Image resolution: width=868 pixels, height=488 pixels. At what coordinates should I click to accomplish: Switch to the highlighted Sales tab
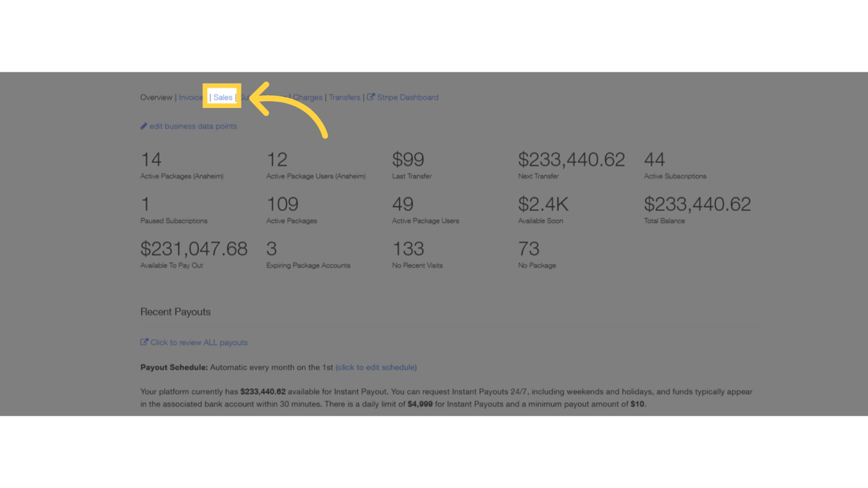click(x=223, y=97)
